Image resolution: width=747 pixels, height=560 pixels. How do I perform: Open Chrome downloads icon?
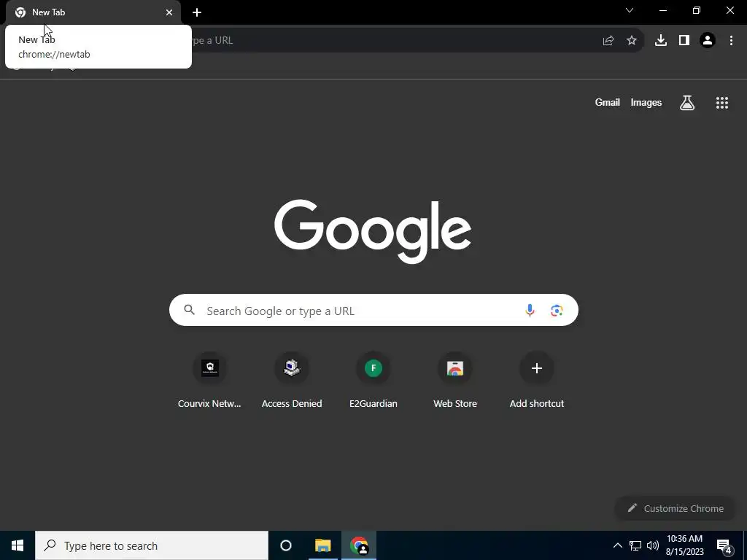[x=661, y=41]
